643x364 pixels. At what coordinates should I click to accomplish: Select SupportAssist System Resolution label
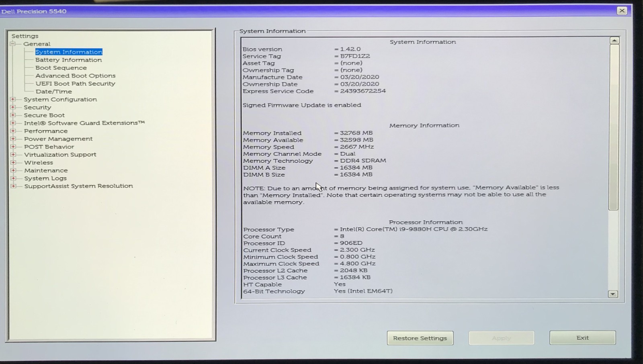78,186
